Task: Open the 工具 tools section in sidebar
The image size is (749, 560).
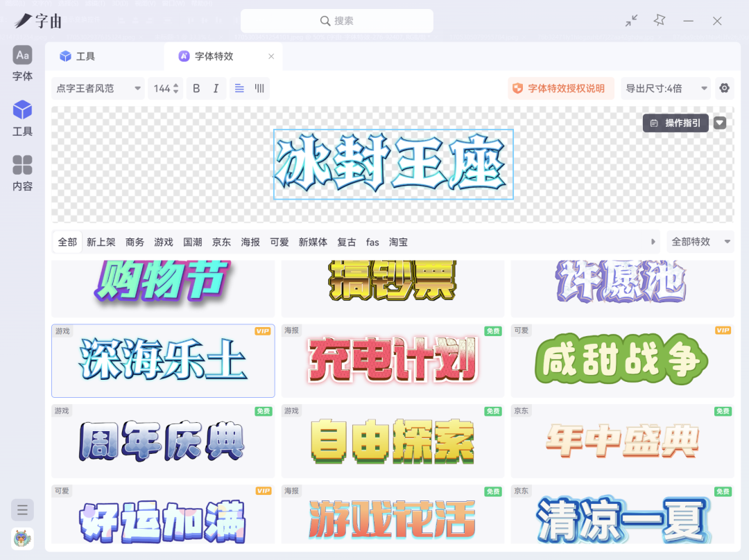Action: (x=22, y=118)
